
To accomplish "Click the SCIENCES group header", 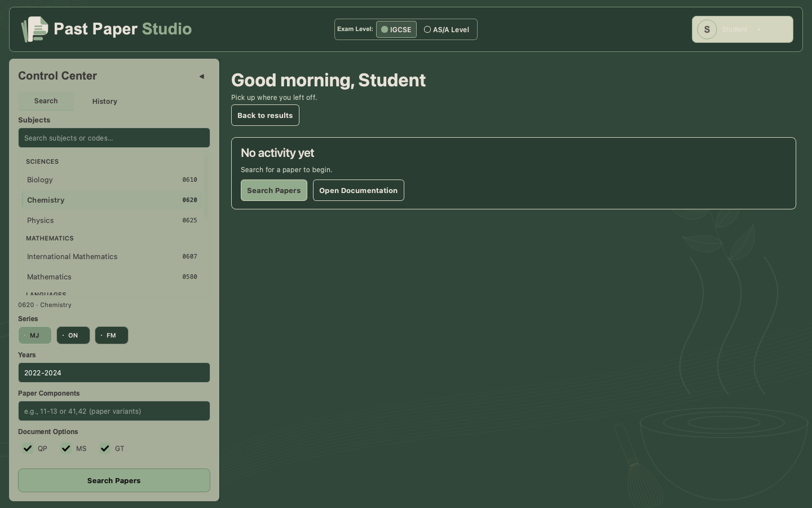I will 42,161.
